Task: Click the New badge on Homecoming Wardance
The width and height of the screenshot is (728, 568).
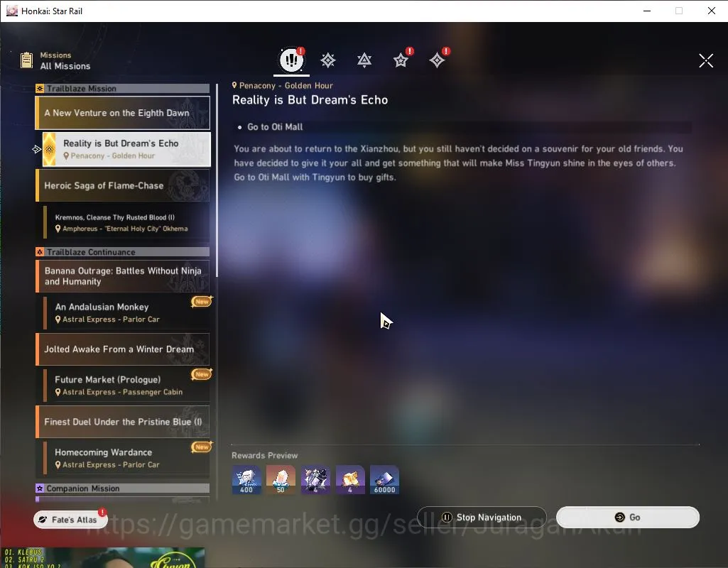Action: (202, 447)
